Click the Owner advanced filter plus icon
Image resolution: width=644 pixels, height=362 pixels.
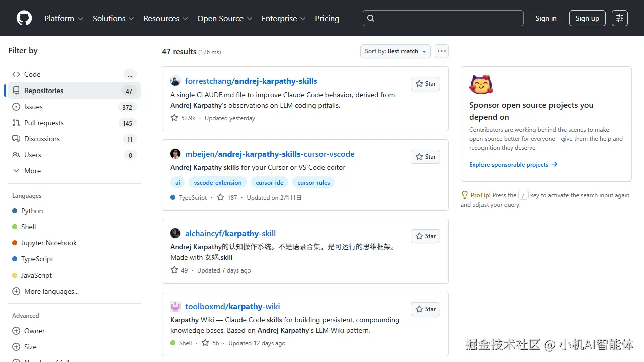click(x=16, y=331)
